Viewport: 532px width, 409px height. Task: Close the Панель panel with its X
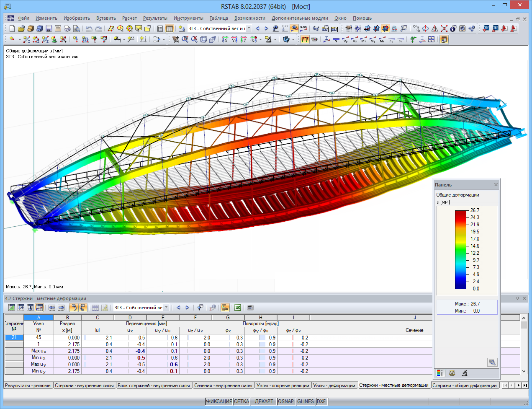click(496, 185)
